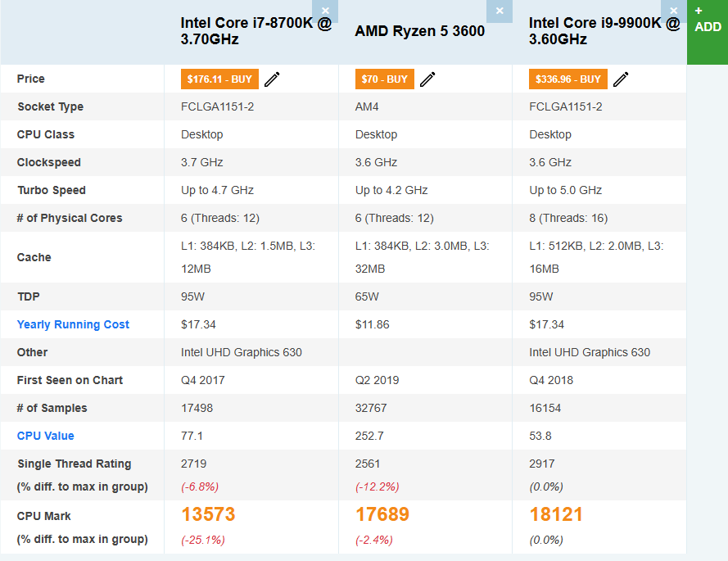Remove Intel Core i7-8700K column with X

click(325, 11)
